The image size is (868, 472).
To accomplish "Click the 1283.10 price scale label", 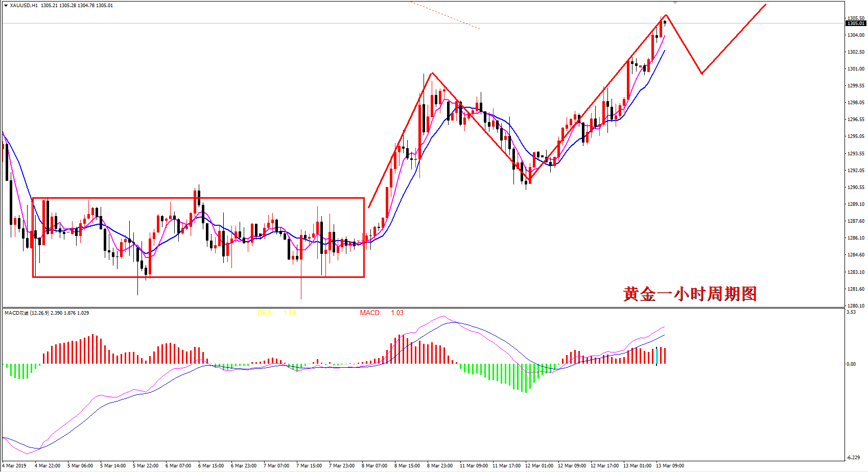I will (x=856, y=272).
